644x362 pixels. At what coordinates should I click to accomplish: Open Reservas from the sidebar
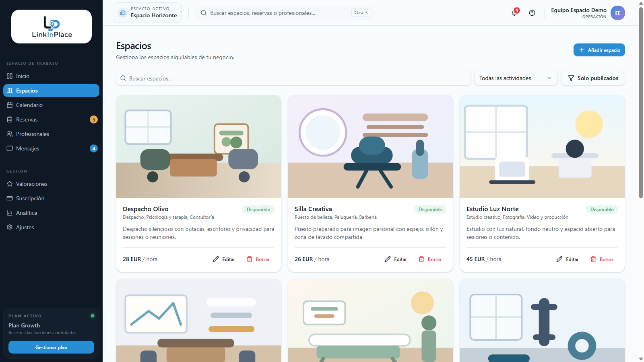51,119
